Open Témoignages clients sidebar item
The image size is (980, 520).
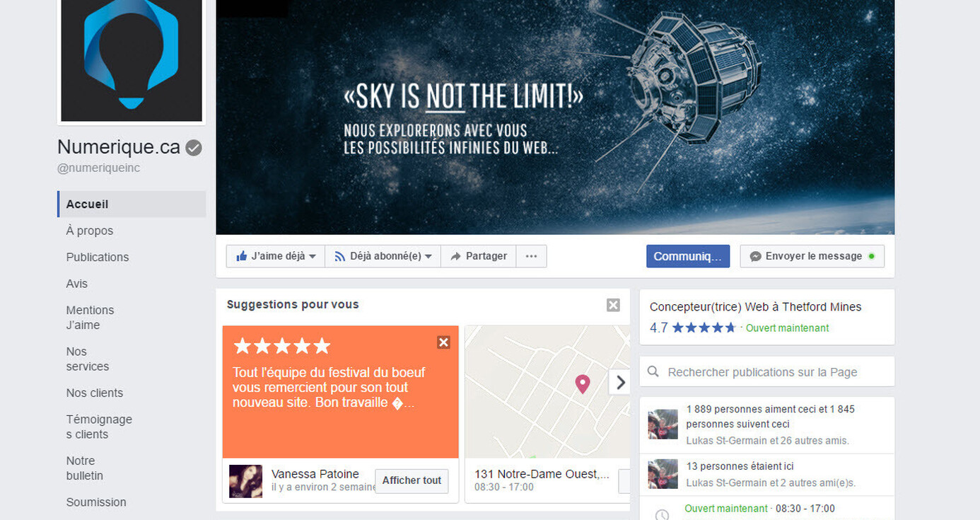(99, 427)
